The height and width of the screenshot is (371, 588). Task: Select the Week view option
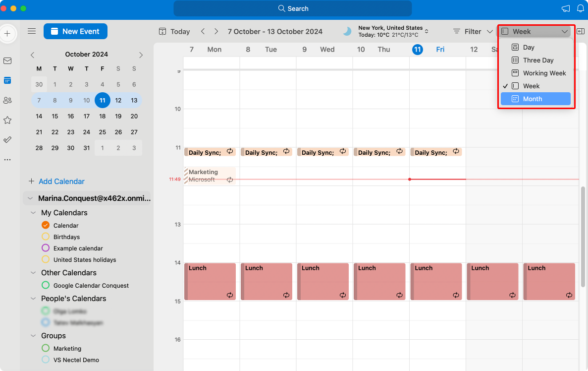tap(535, 86)
